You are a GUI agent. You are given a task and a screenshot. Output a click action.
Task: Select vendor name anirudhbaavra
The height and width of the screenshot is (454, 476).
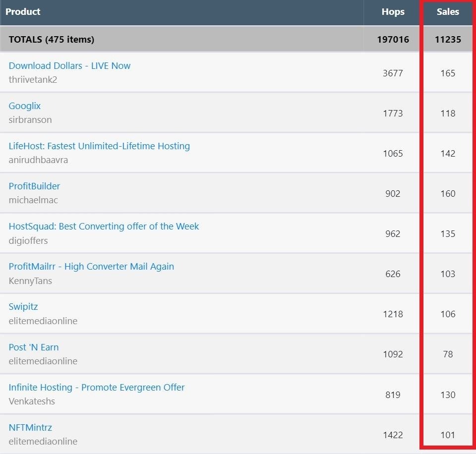38,160
